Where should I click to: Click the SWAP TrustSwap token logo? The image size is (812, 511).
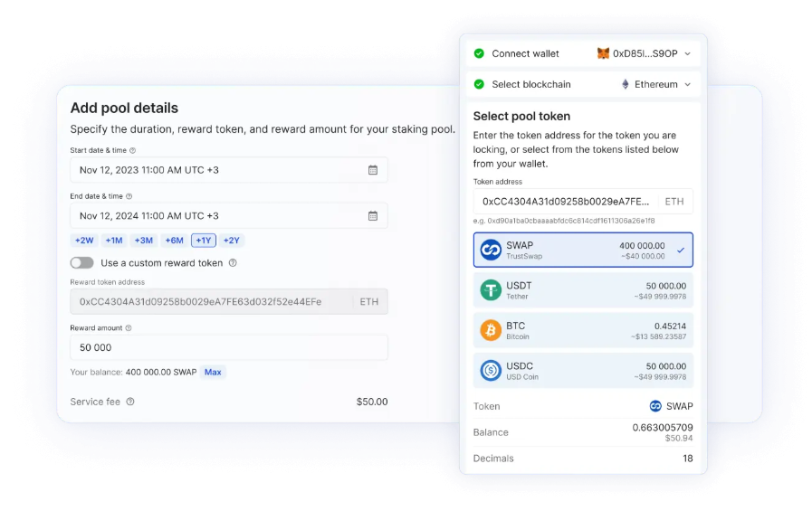[491, 251]
